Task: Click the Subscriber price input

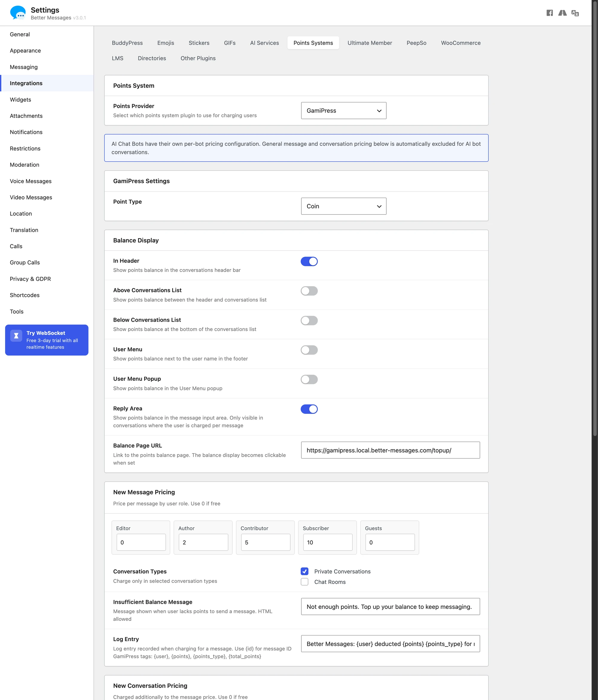Action: (328, 542)
